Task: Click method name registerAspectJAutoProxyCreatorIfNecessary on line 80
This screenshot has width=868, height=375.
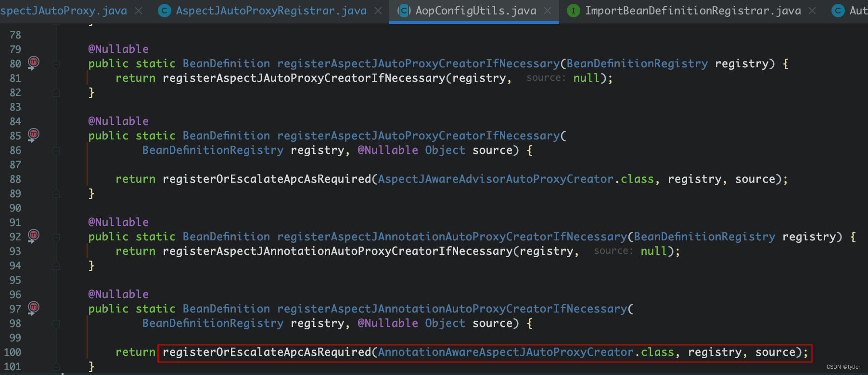Action: coord(419,63)
